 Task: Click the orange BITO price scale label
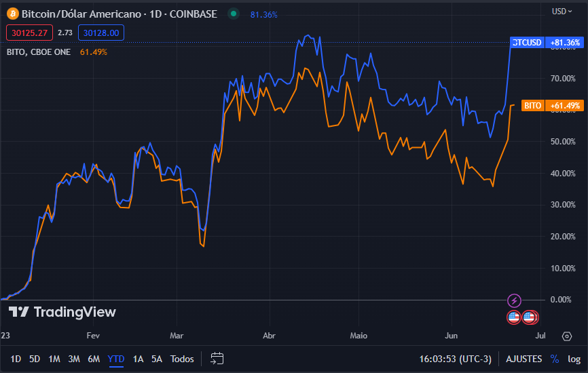[x=532, y=106]
